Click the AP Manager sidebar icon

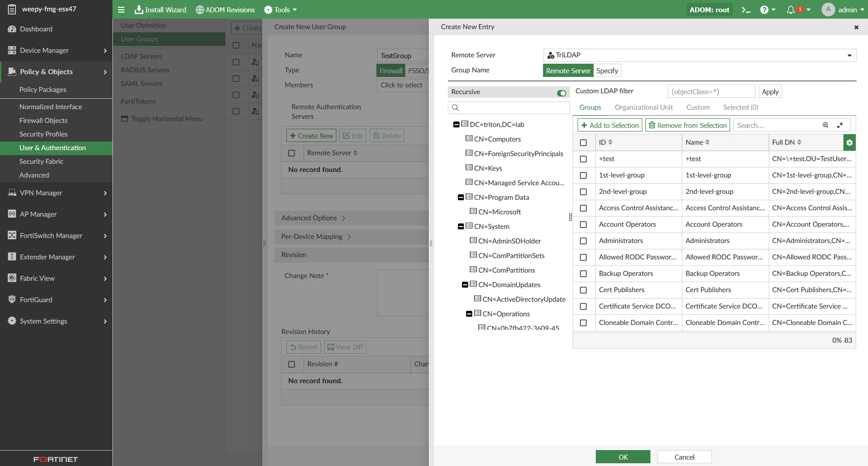[x=12, y=214]
